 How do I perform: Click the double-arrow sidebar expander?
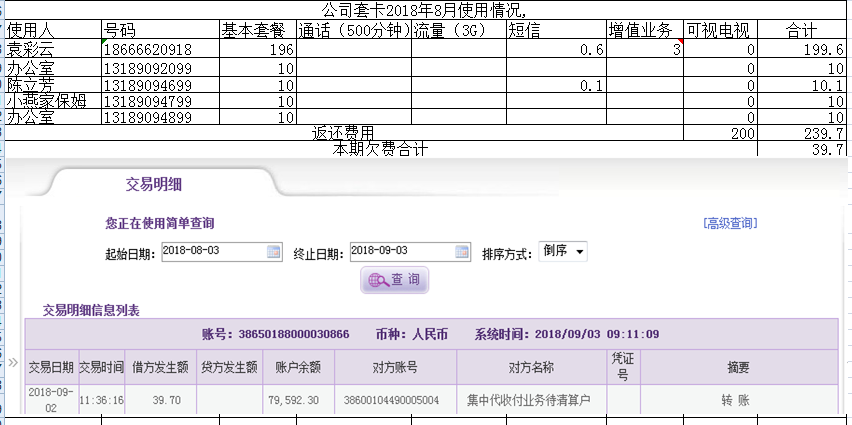point(13,362)
